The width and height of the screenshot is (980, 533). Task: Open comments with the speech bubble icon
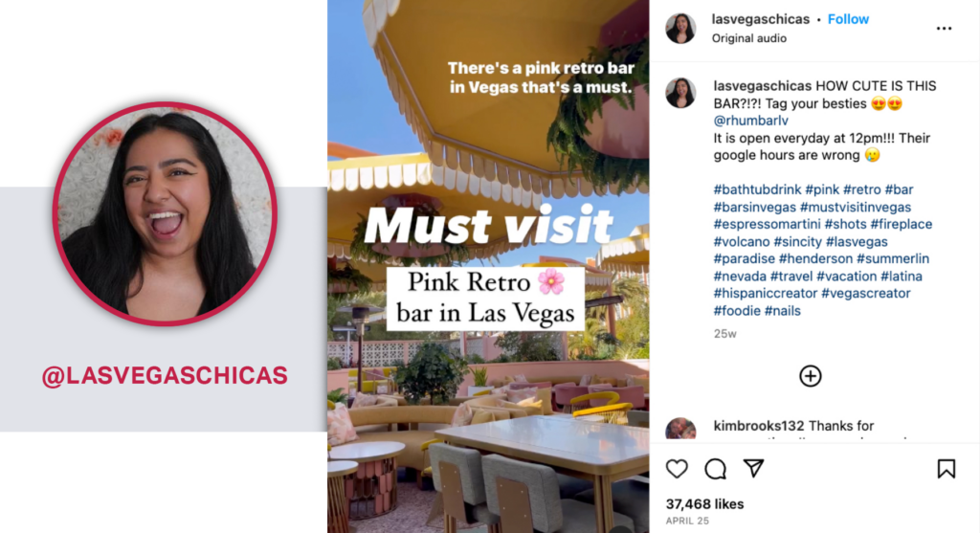pos(715,469)
